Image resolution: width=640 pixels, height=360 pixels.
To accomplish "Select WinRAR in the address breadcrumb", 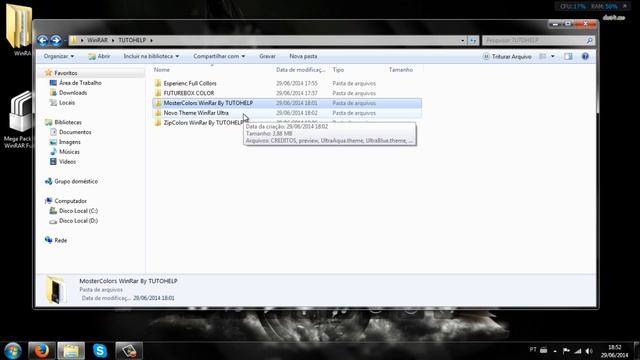I will (x=98, y=40).
